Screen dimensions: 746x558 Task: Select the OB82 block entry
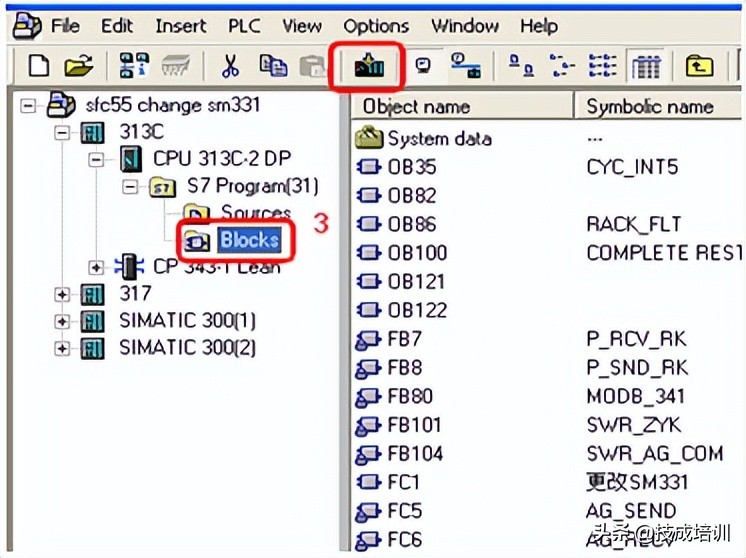(412, 196)
